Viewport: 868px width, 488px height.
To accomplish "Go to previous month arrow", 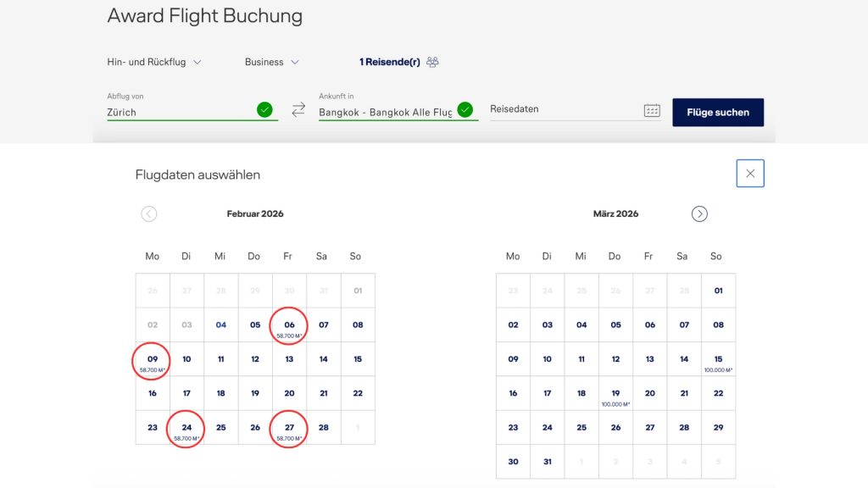I will tap(149, 213).
